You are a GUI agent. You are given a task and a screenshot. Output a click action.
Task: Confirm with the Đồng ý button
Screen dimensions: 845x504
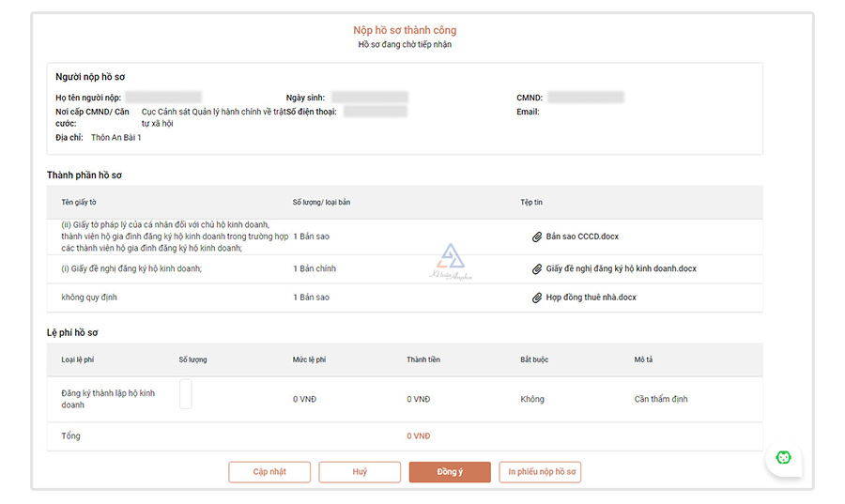450,472
